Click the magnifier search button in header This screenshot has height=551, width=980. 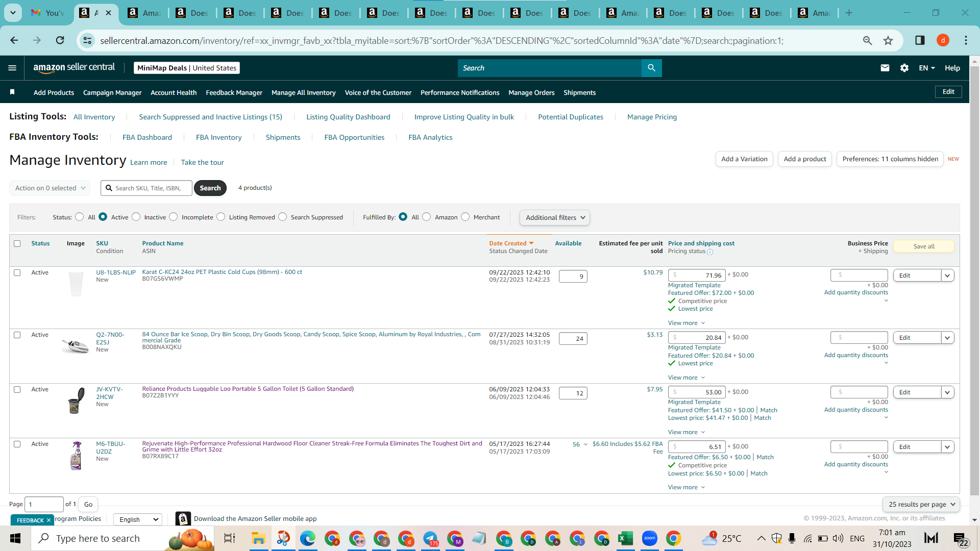pos(651,68)
